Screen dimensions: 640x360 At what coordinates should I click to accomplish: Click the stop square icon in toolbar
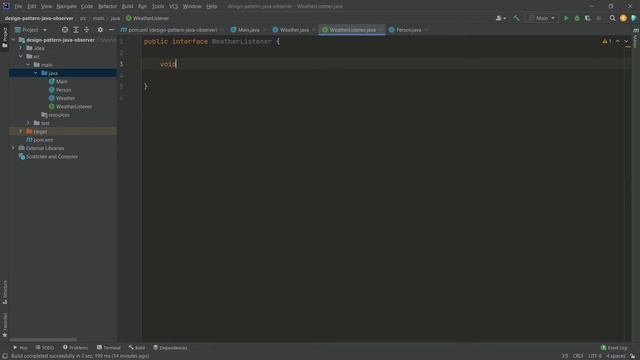point(599,18)
